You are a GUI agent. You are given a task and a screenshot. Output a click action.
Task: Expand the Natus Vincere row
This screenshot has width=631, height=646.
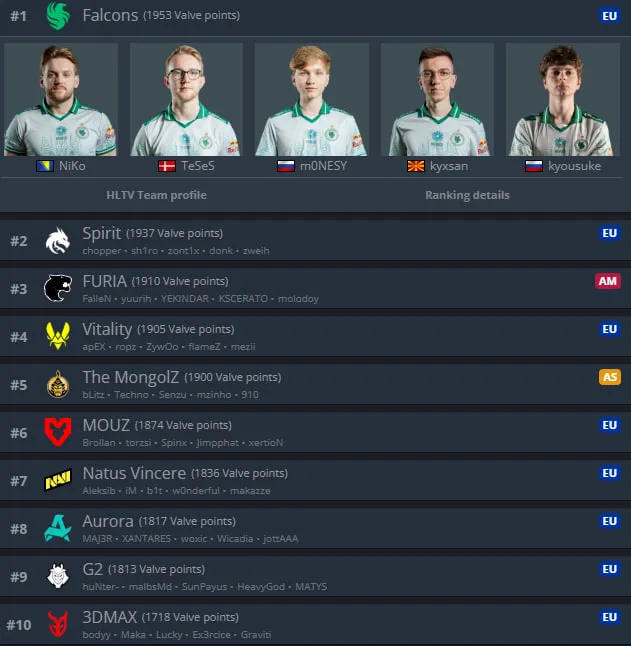coord(316,480)
